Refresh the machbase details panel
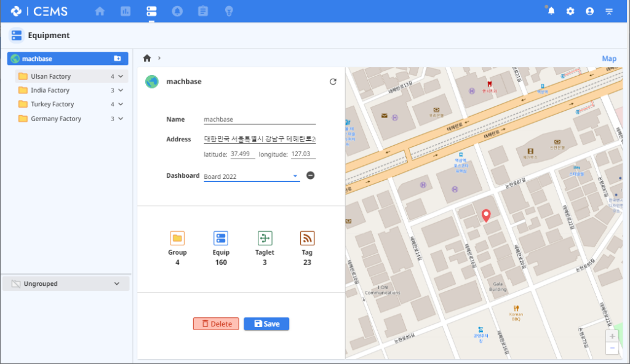 333,81
